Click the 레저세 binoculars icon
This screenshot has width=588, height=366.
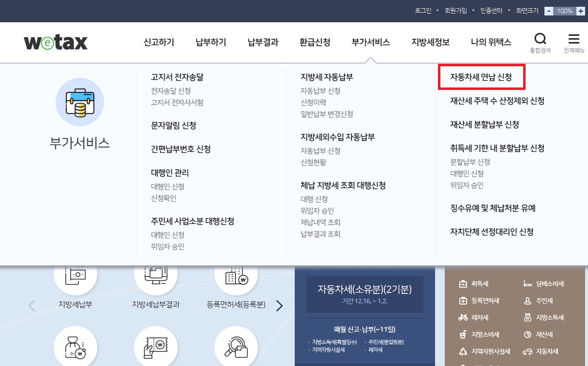pyautogui.click(x=464, y=317)
